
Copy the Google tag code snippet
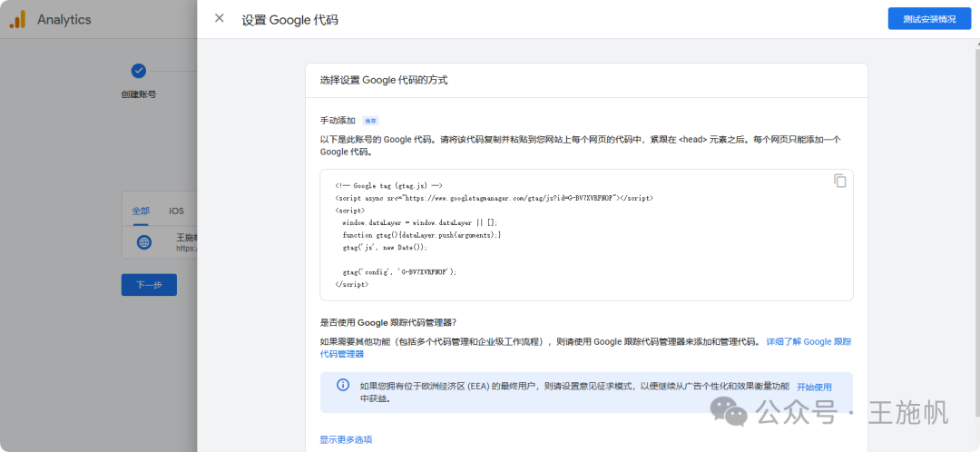(x=840, y=181)
